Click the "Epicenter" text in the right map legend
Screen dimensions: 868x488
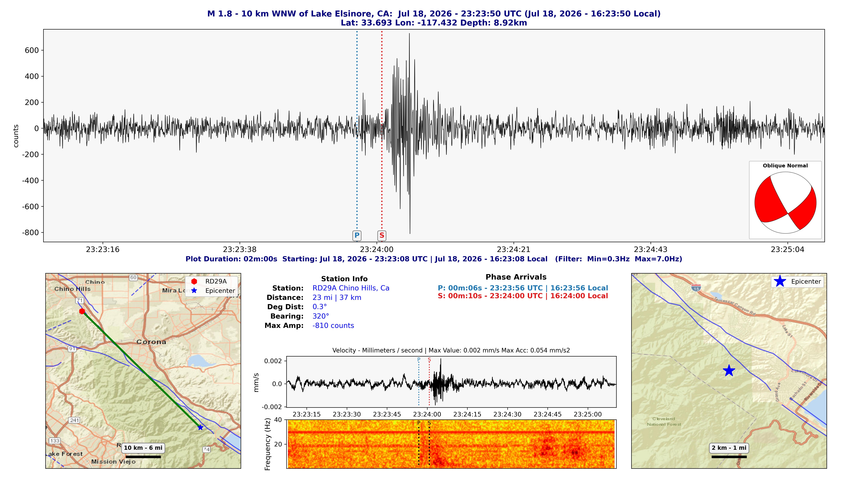806,282
